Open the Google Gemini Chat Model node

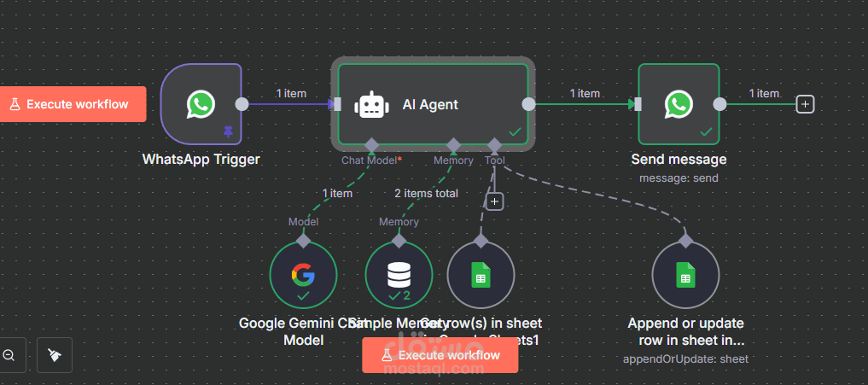coord(303,275)
